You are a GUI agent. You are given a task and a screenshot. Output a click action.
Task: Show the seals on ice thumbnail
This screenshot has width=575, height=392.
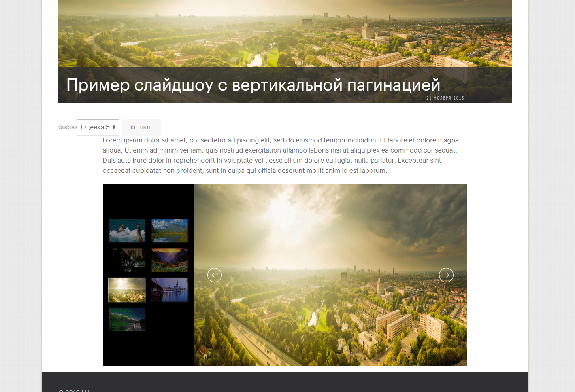click(127, 231)
